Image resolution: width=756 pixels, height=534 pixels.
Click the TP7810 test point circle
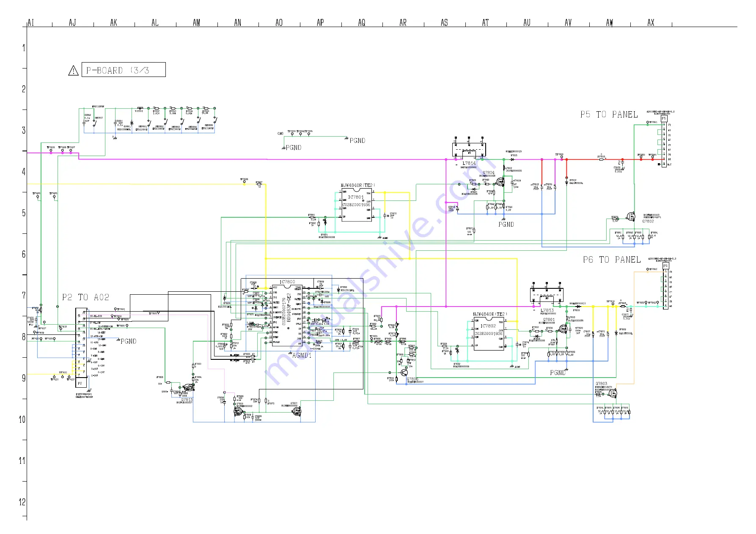click(x=613, y=304)
